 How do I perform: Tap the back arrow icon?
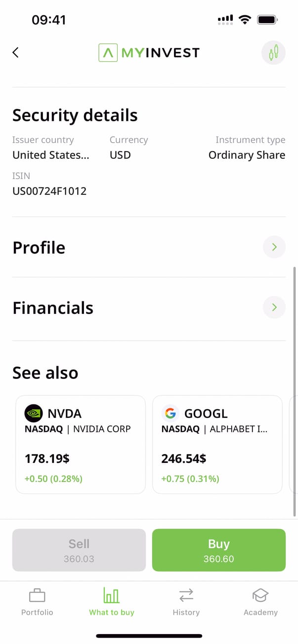[16, 52]
